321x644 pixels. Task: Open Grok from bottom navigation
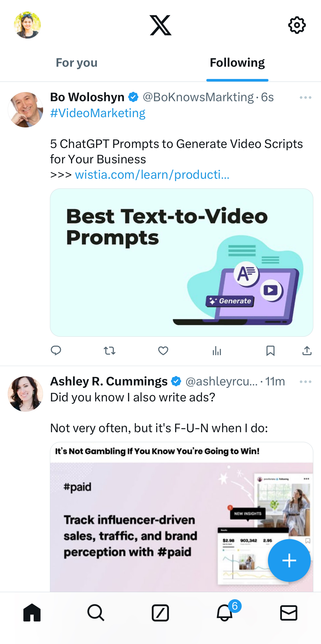pos(160,613)
